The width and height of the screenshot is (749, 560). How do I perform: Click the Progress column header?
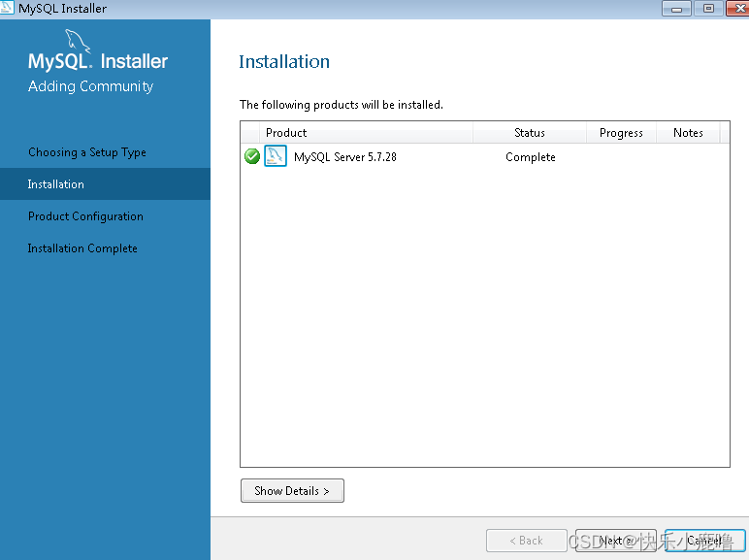(x=621, y=133)
